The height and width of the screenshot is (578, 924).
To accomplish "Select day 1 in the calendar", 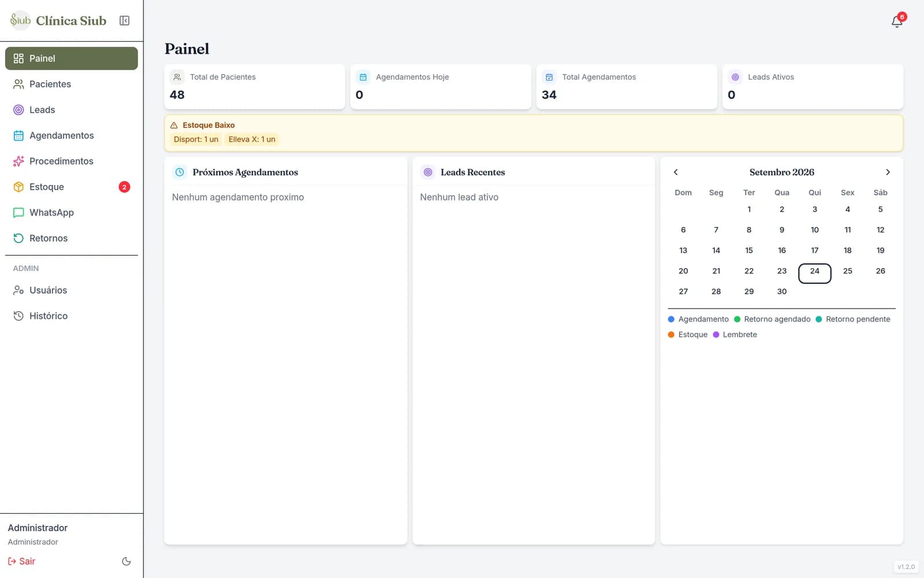I will coord(749,209).
